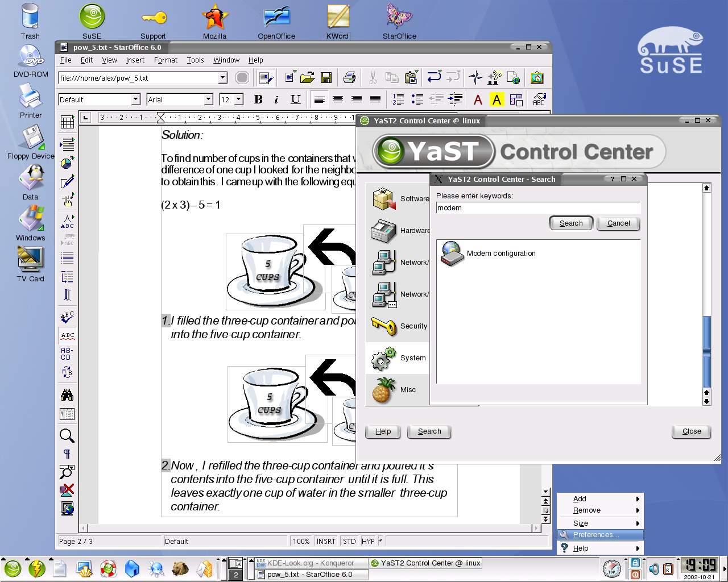Center text alignment in StarOffice toolbar
Image resolution: width=728 pixels, height=582 pixels.
pos(338,99)
